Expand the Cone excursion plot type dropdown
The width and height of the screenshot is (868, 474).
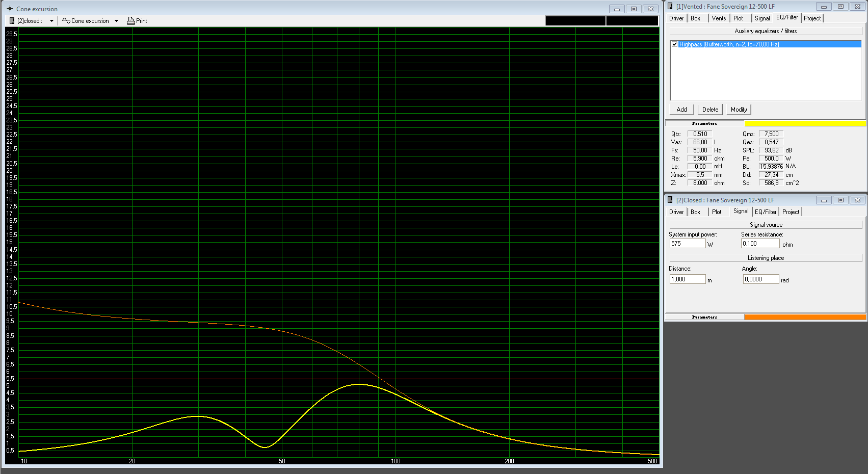116,21
